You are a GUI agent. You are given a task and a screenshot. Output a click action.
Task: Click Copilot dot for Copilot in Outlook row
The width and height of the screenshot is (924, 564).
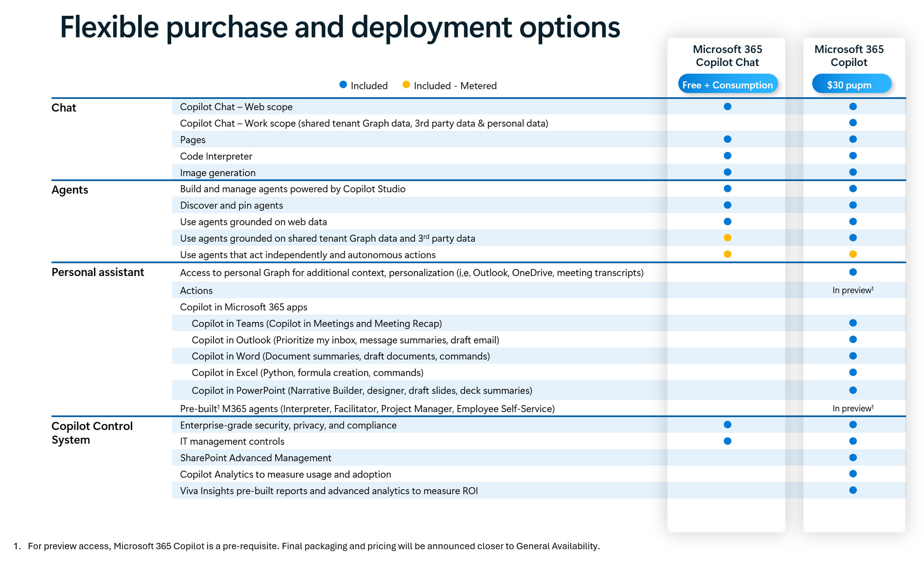point(853,340)
